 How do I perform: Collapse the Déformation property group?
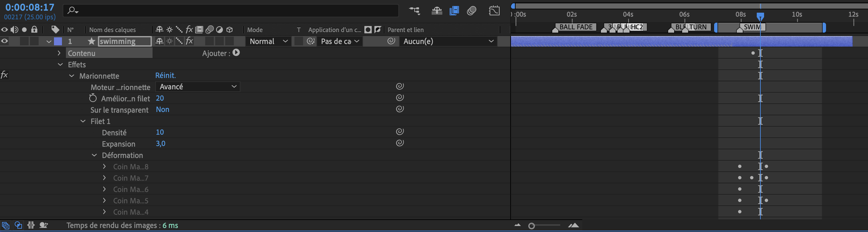coord(94,155)
